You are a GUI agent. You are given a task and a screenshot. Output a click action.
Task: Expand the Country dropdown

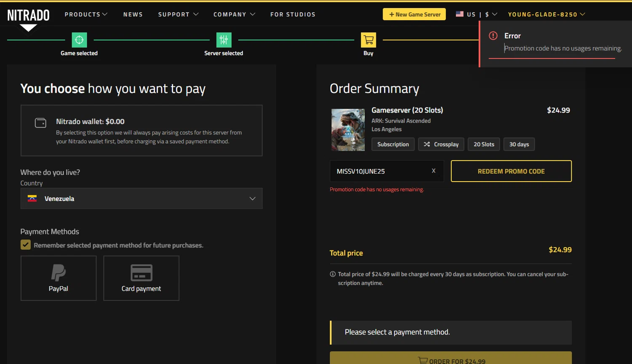tap(142, 198)
